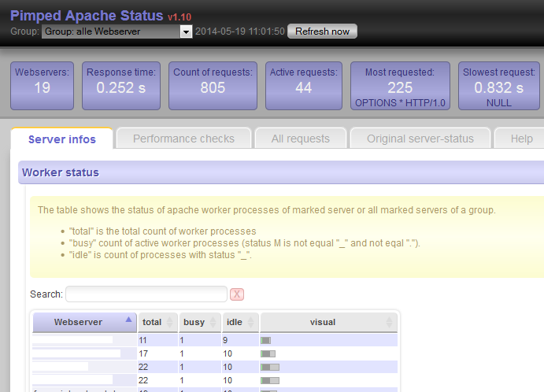The height and width of the screenshot is (392, 544).
Task: Click the Response time tile
Action: pos(121,86)
